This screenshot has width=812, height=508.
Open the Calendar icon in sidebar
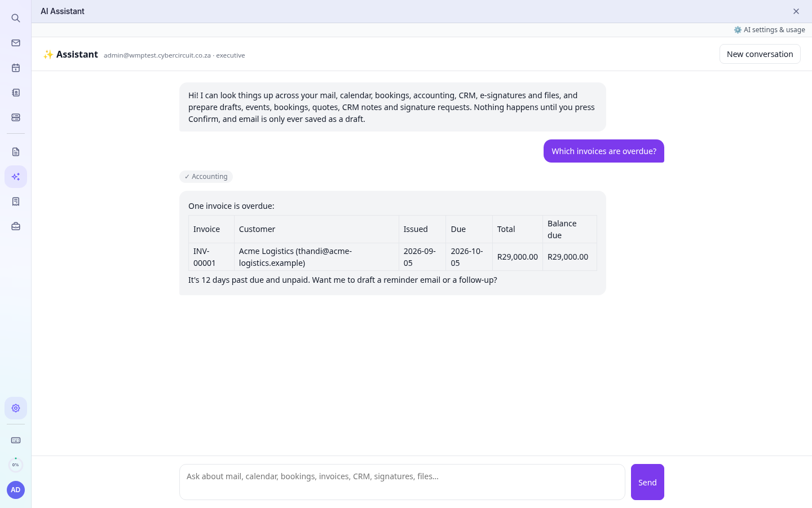(16, 68)
